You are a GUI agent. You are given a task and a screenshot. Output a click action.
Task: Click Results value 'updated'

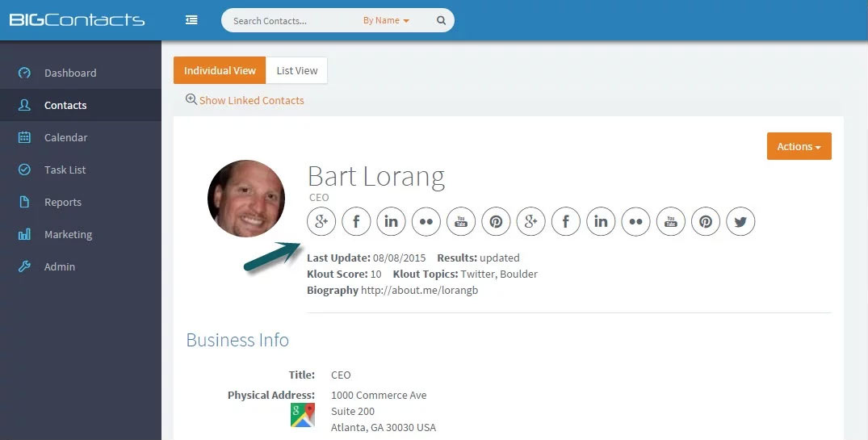coord(499,258)
